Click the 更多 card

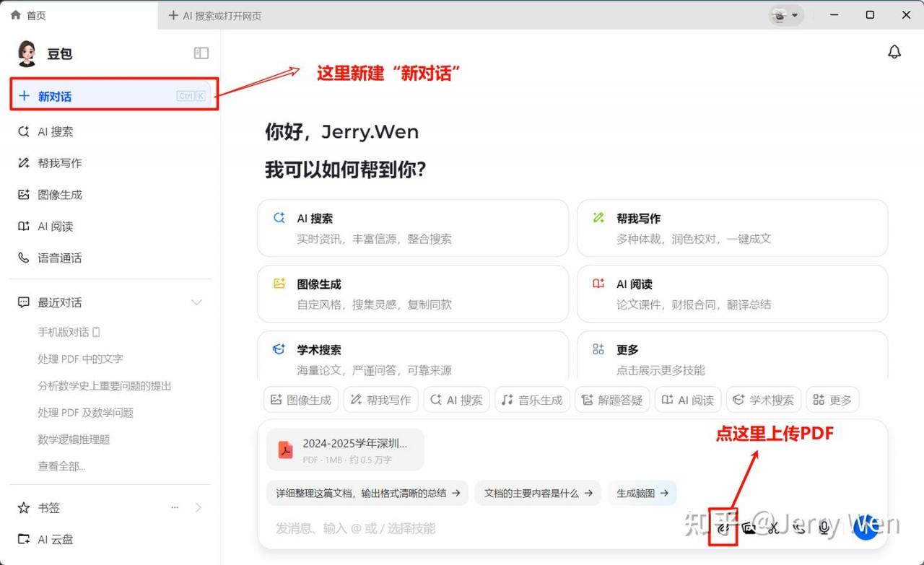click(x=732, y=355)
